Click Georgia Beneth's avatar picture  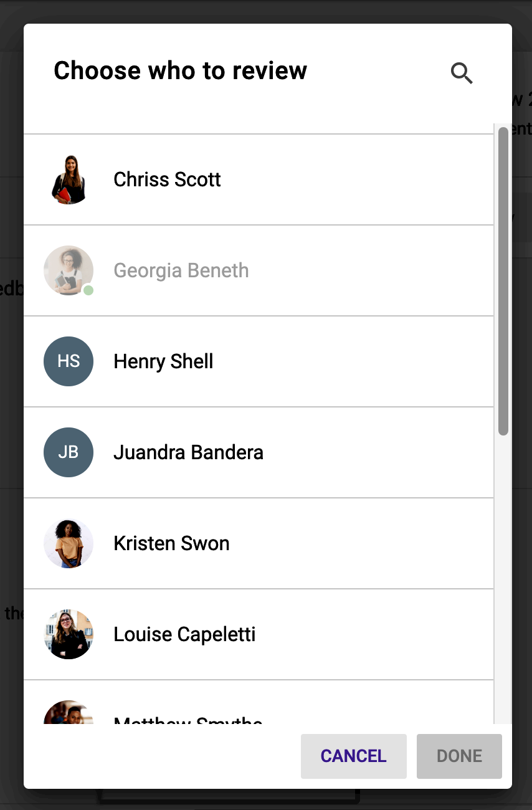click(69, 270)
